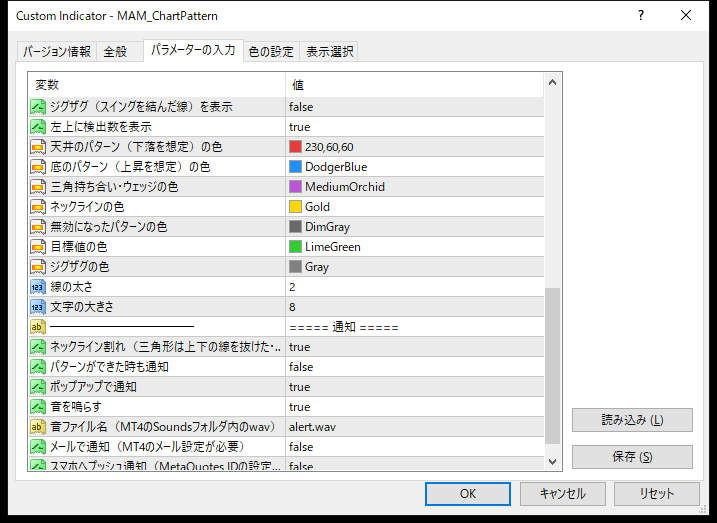717x523 pixels.
Task: Click the color-type icon beside 無効になったパターンの色
Action: coord(38,227)
